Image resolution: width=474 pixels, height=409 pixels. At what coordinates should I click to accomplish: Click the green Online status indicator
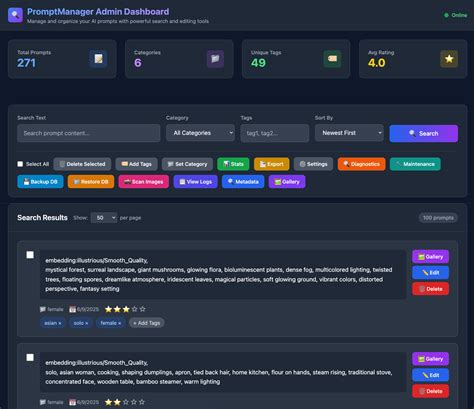[x=455, y=15]
